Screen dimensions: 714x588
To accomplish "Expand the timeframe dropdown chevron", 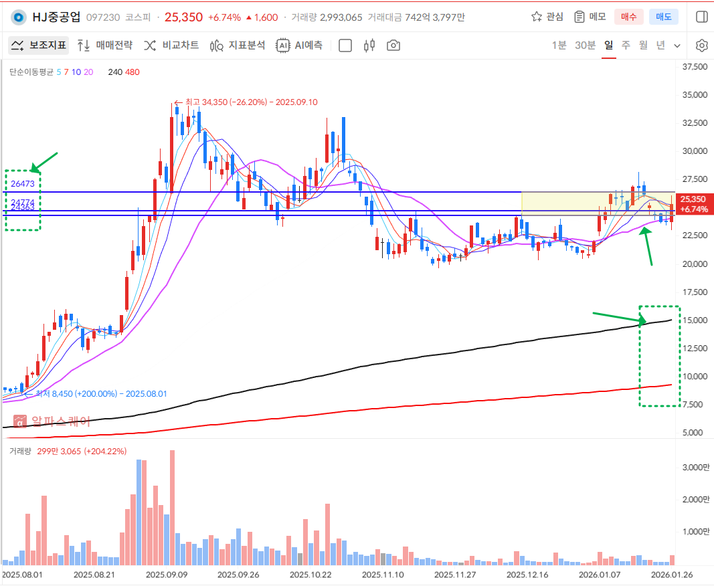I will tap(677, 45).
